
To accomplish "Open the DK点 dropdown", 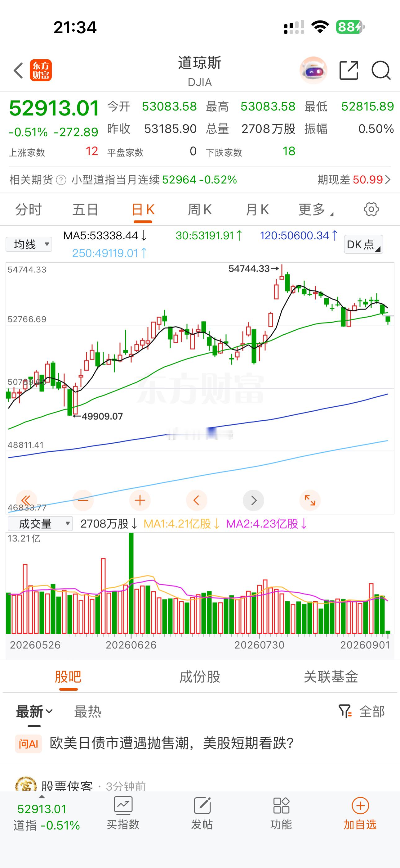I will tap(364, 244).
